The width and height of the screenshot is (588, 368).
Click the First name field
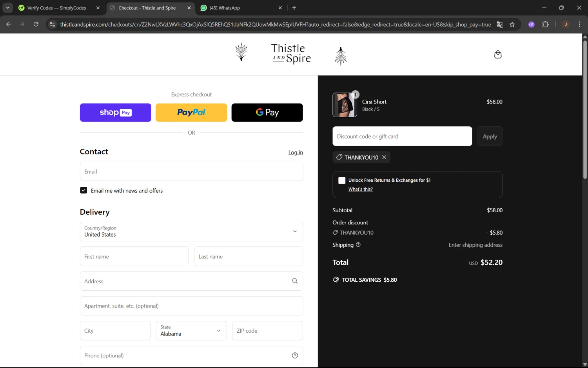(x=134, y=257)
